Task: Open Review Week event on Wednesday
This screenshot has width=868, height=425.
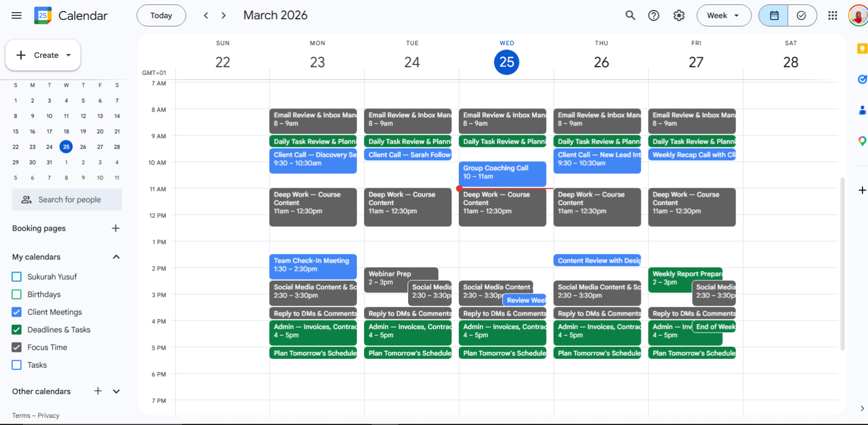Action: pyautogui.click(x=524, y=300)
